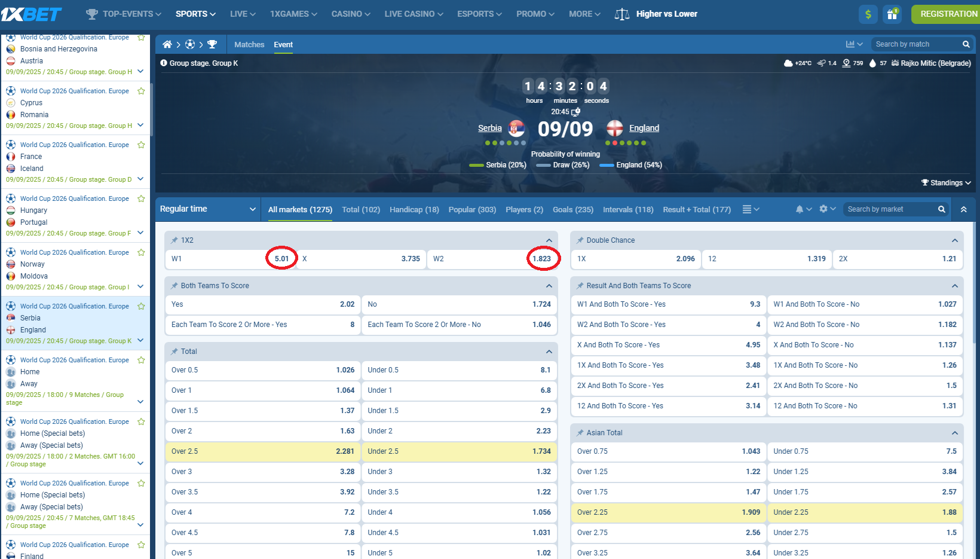Collapse the Asian Total section
The height and width of the screenshot is (559, 980).
pyautogui.click(x=955, y=433)
